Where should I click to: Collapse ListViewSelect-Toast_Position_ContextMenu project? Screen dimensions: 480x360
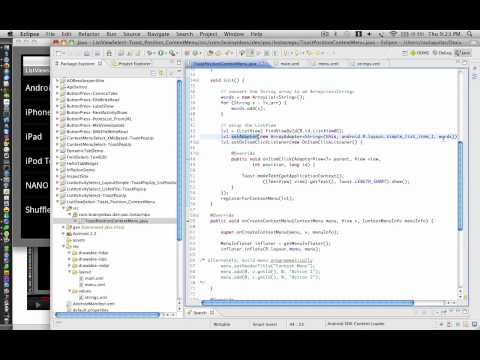point(57,202)
